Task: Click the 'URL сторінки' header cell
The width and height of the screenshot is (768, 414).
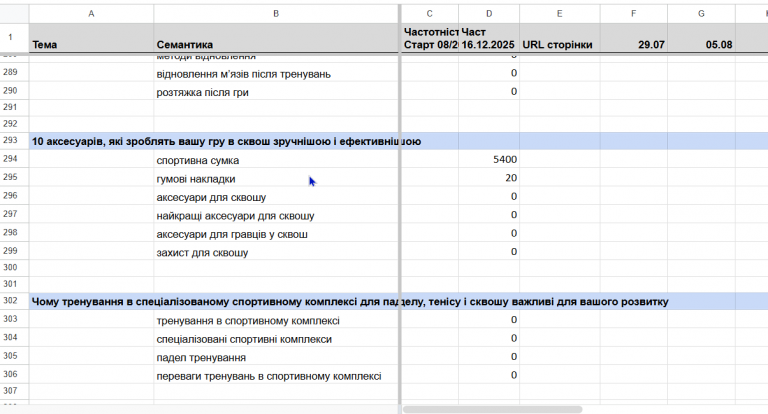Action: tap(559, 38)
